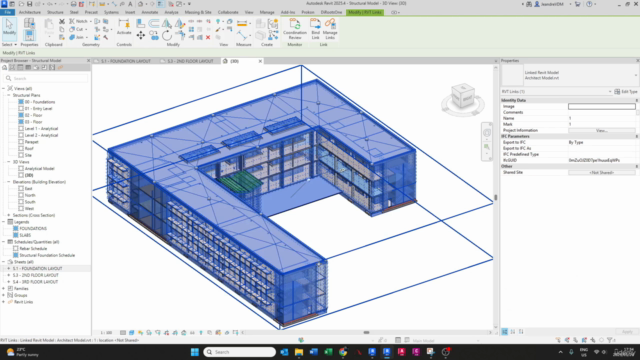Click the Align tool
This screenshot has height=360, width=640.
click(x=140, y=23)
